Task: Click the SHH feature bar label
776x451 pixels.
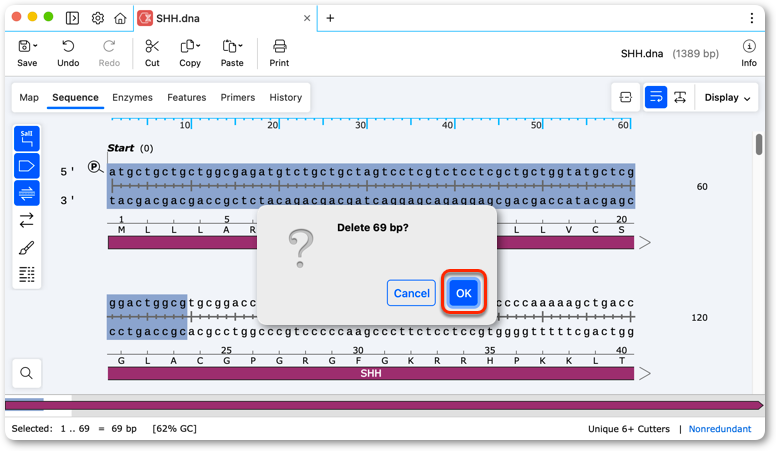Action: [371, 373]
